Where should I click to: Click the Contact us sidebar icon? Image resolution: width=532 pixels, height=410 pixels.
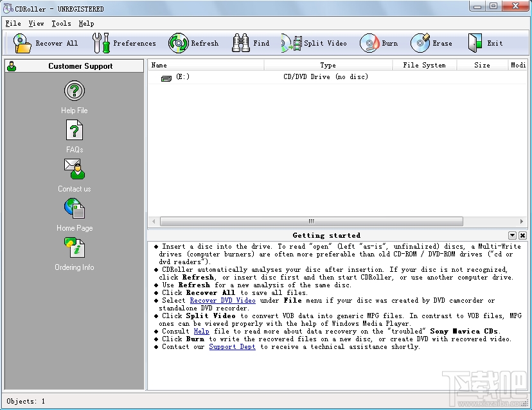click(75, 170)
